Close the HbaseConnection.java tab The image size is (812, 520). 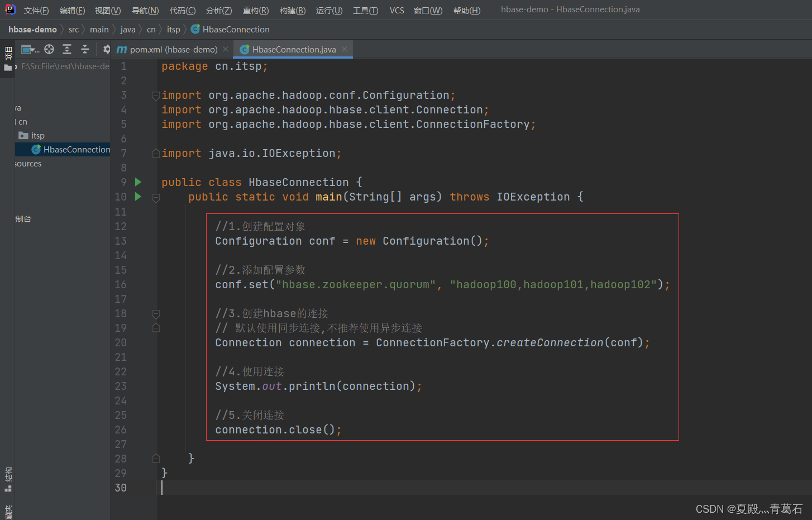345,49
